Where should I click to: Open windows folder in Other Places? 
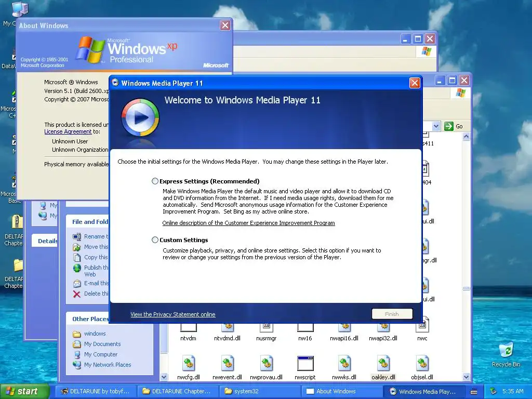tap(95, 334)
